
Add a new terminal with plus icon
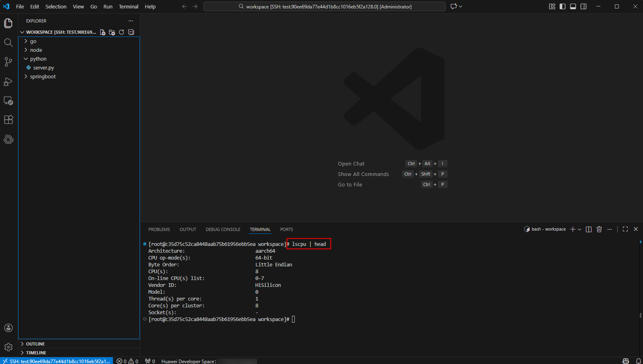(x=573, y=229)
